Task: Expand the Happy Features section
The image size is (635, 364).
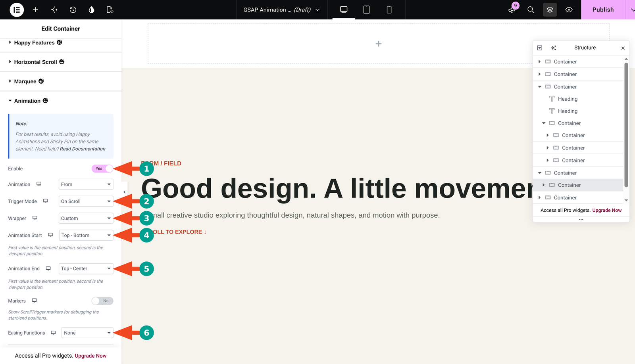Action: (x=61, y=42)
